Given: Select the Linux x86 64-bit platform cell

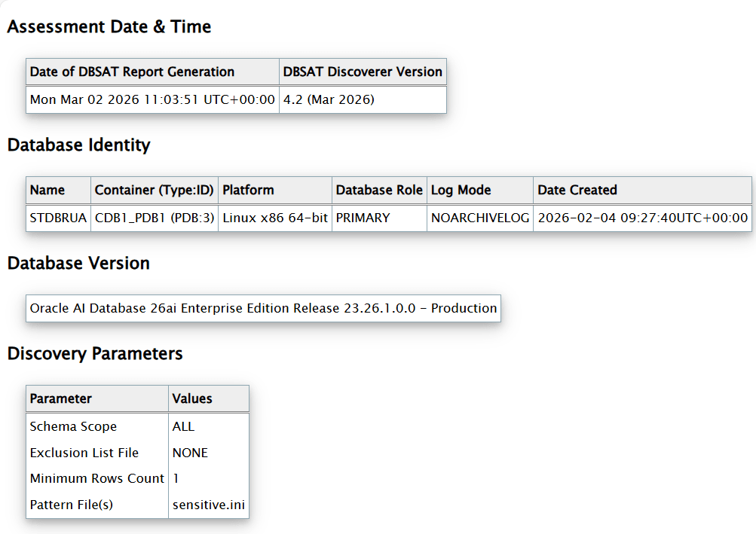Looking at the screenshot, I should tap(275, 218).
